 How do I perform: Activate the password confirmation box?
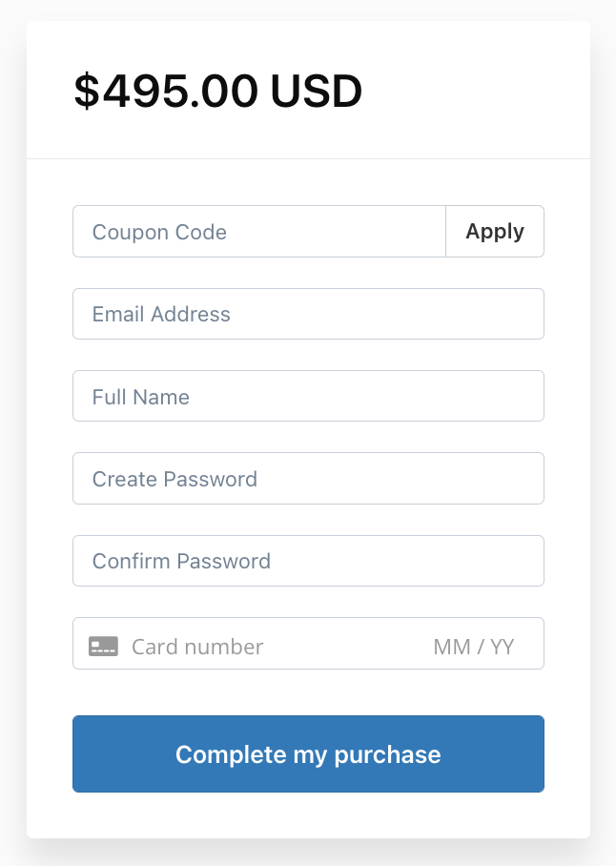(x=308, y=561)
